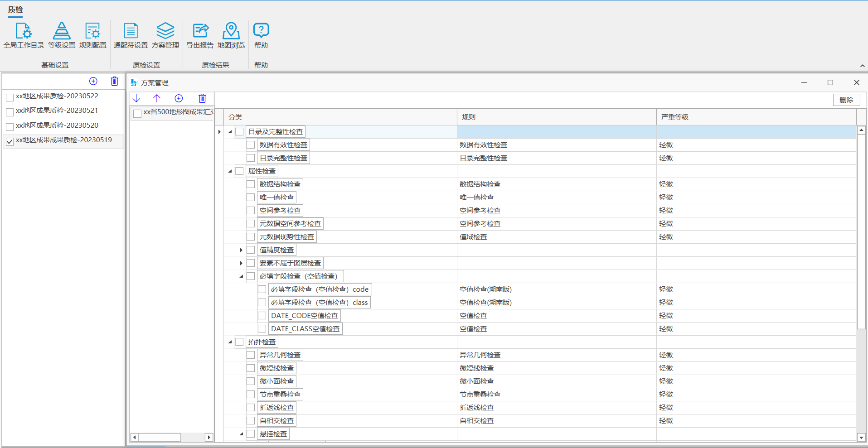
Task: Check the 数据有效性检查 checkbox
Action: 251,145
